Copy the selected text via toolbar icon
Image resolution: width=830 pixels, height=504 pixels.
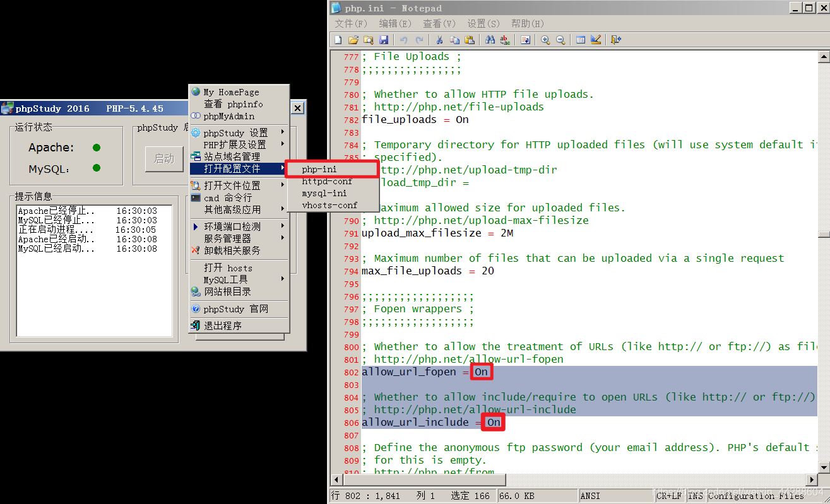click(x=454, y=40)
